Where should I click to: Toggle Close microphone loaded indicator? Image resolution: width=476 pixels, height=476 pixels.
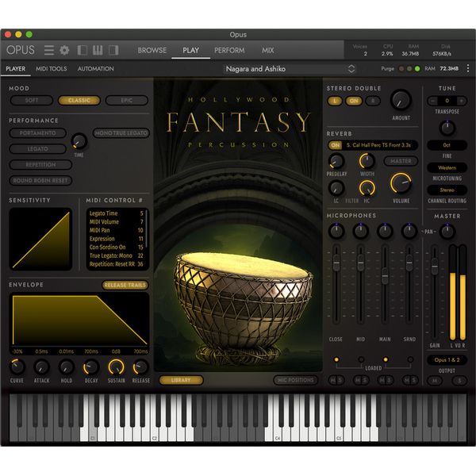tap(336, 359)
